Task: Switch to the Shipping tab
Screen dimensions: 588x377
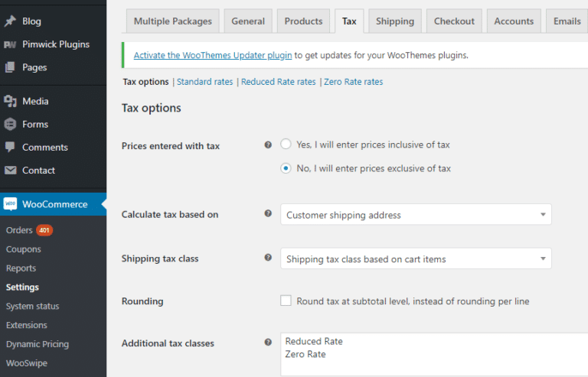Action: (x=395, y=21)
